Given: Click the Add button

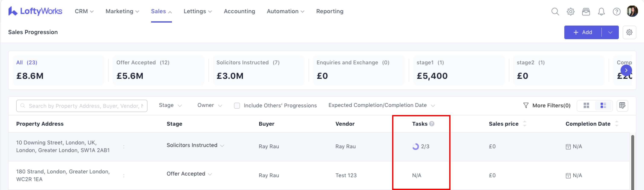Looking at the screenshot, I should 582,32.
